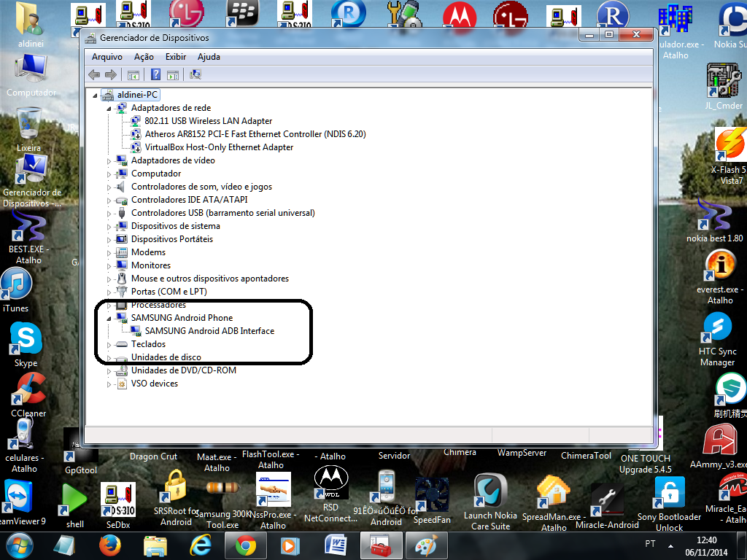Click the Unidades de disco category
Screen dimensions: 747x560
point(166,357)
